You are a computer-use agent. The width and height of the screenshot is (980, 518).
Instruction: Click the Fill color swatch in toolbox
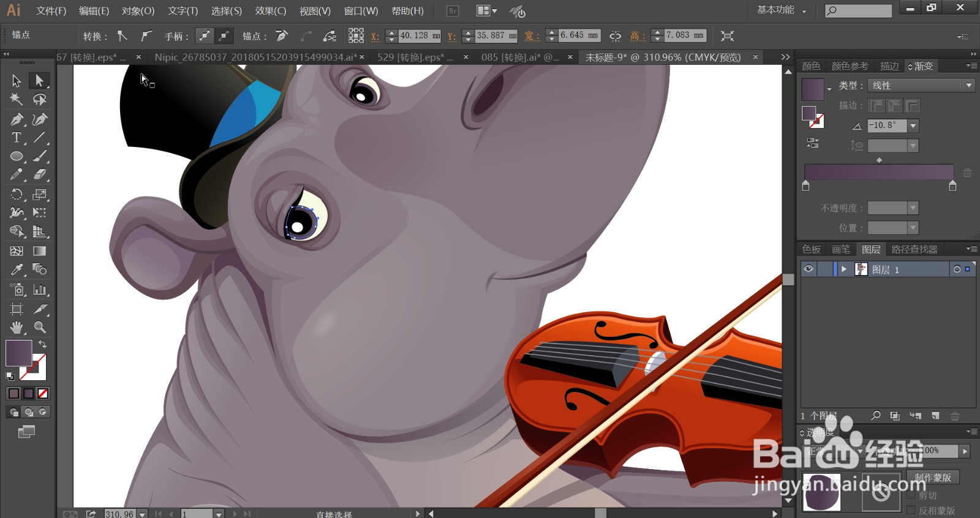pyautogui.click(x=18, y=353)
